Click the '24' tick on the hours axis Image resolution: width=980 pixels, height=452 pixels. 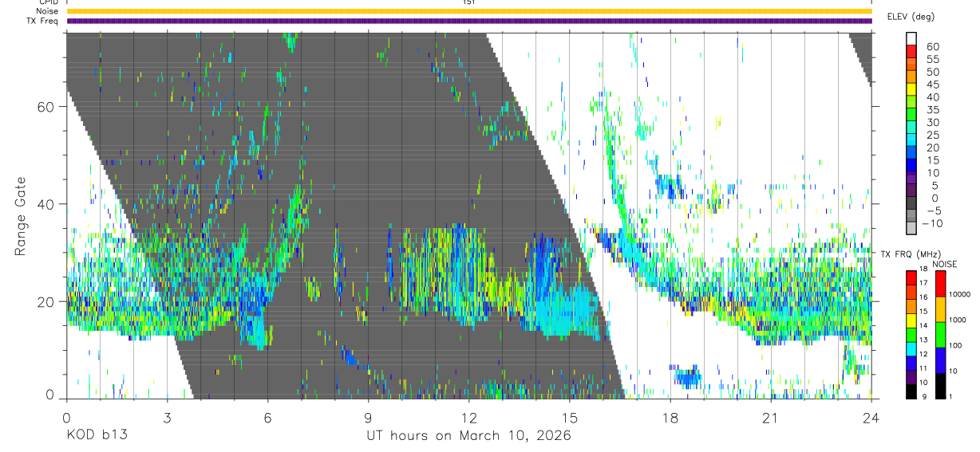coord(871,418)
